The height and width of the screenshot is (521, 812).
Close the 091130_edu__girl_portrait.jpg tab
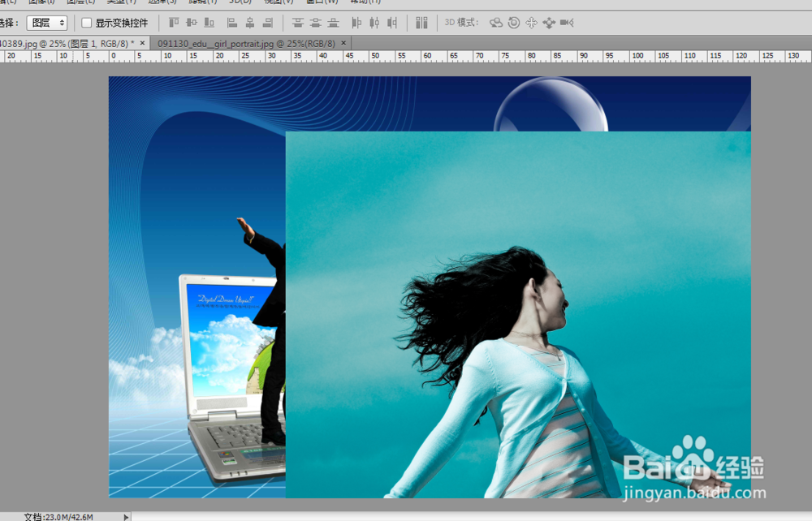coord(343,44)
